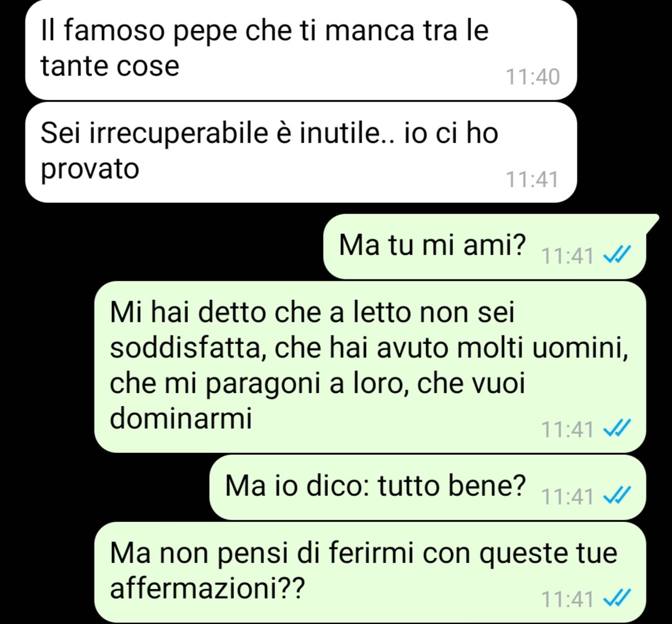Image resolution: width=672 pixels, height=624 pixels.
Task: Tap the 11:41 time beside 'Ma tu mi ami?'
Action: 567,256
